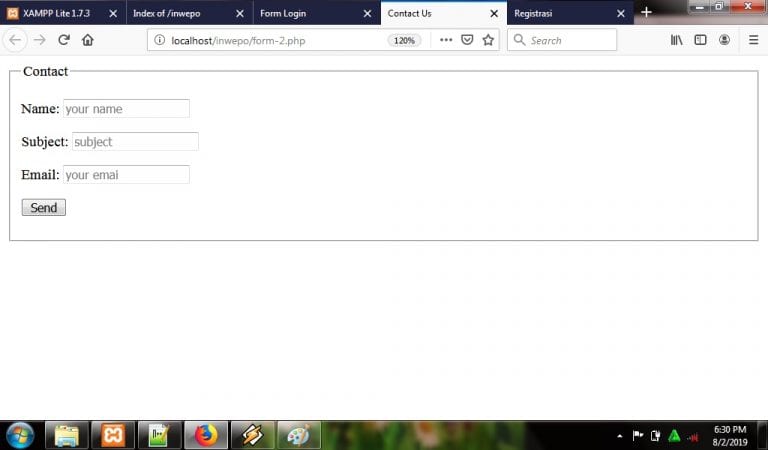
Task: Close the Contact Us tab
Action: pyautogui.click(x=494, y=14)
